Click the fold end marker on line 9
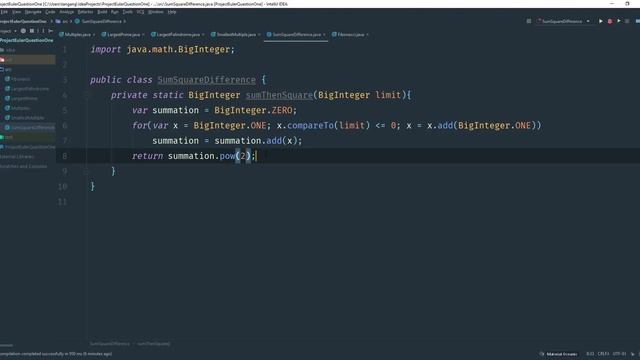Image resolution: width=640 pixels, height=360 pixels. 86,172
